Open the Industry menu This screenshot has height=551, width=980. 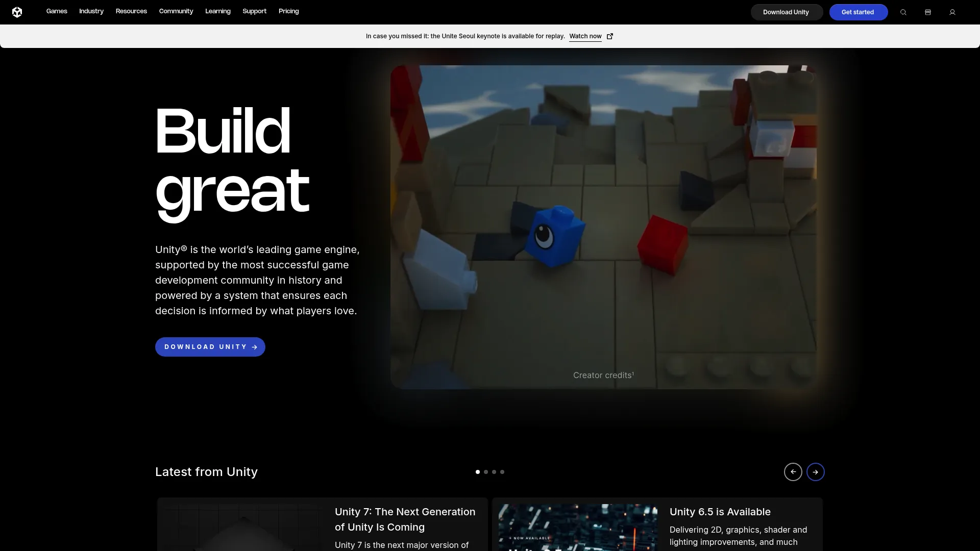click(x=91, y=11)
